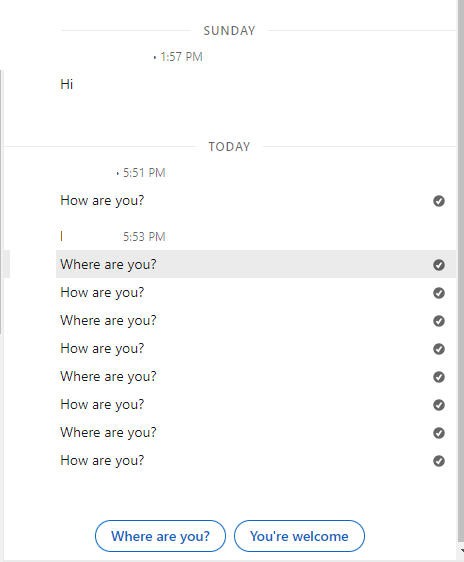The height and width of the screenshot is (562, 464).
Task: Click the checkmark icon on highlighted 'Where are you?' message
Action: click(x=439, y=265)
